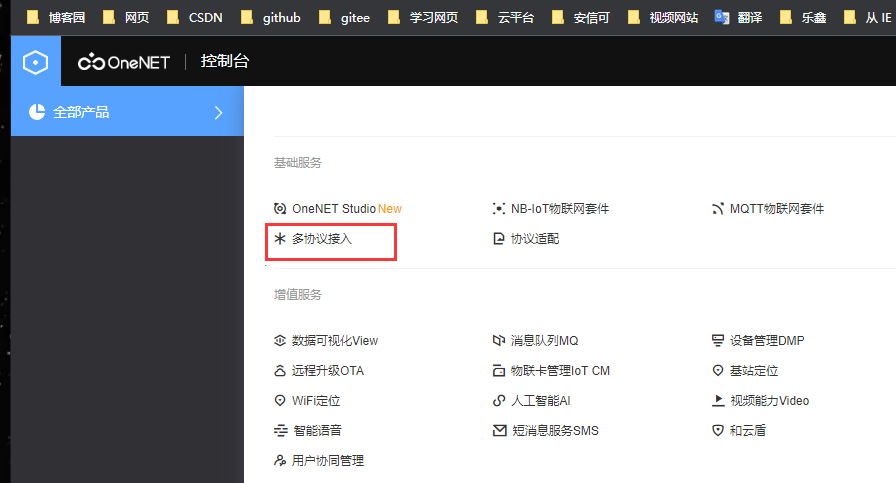Click the WiFi定位 pin icon

tap(279, 401)
